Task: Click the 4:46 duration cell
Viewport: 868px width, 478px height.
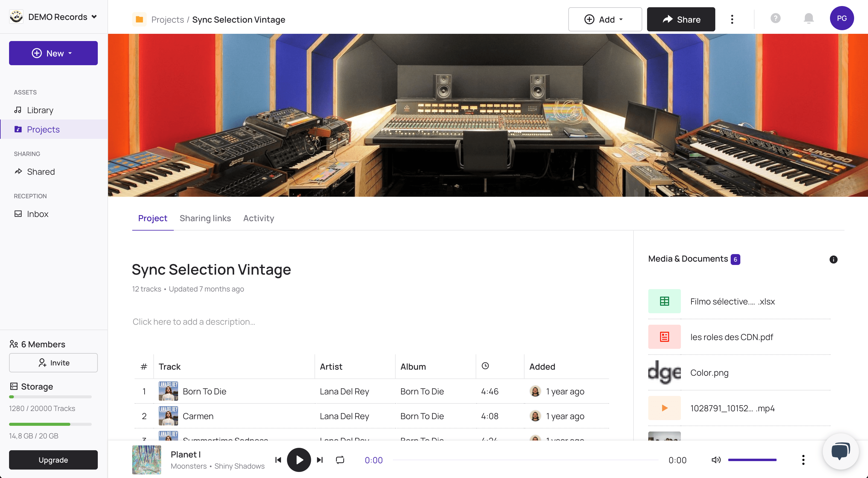Action: tap(490, 391)
